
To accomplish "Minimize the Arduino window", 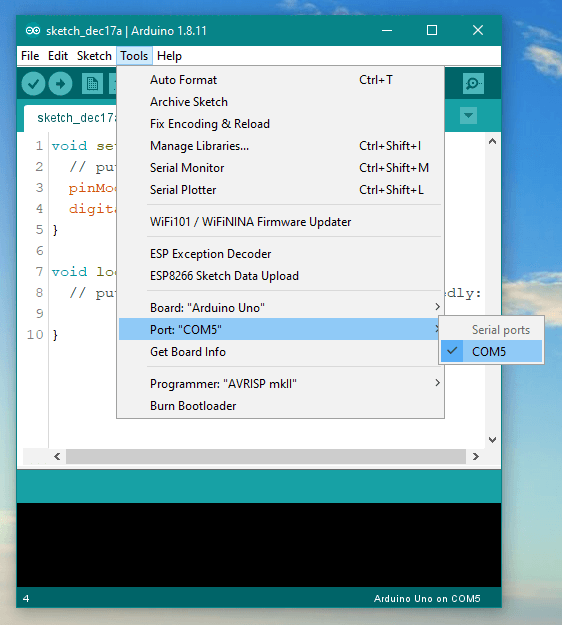I will [387, 30].
